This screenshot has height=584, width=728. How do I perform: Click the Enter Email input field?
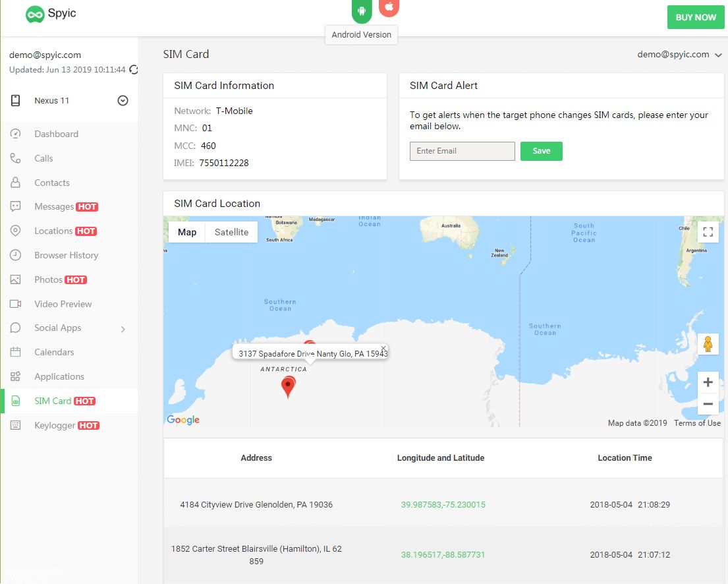click(x=462, y=151)
